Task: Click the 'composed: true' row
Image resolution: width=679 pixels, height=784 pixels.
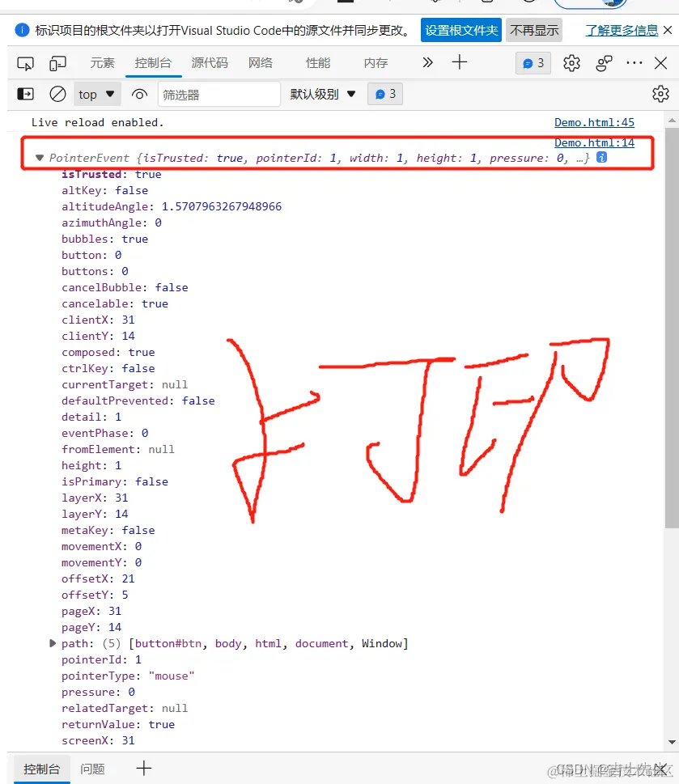Action: (108, 353)
